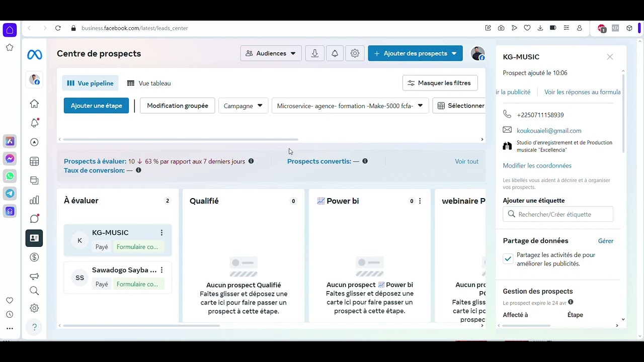Reload the page
This screenshot has width=644, height=362.
58,28
